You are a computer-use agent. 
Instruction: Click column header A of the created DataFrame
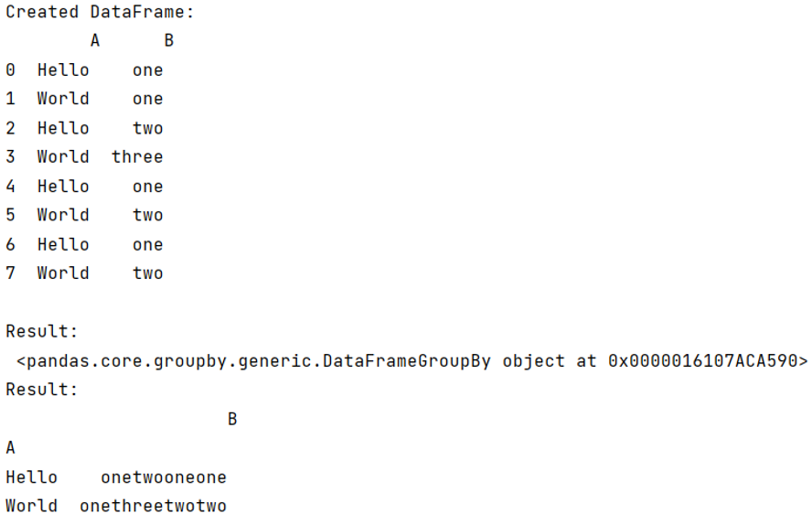tap(94, 41)
